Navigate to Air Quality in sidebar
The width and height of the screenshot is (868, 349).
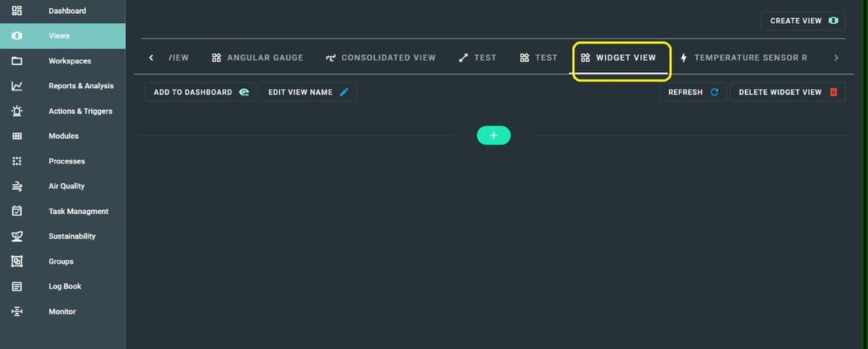63,186
